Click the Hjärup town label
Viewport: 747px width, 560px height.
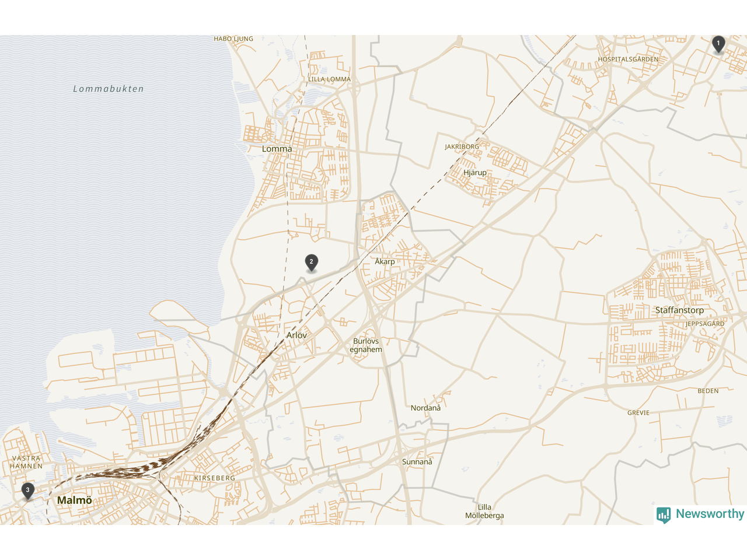coord(475,173)
